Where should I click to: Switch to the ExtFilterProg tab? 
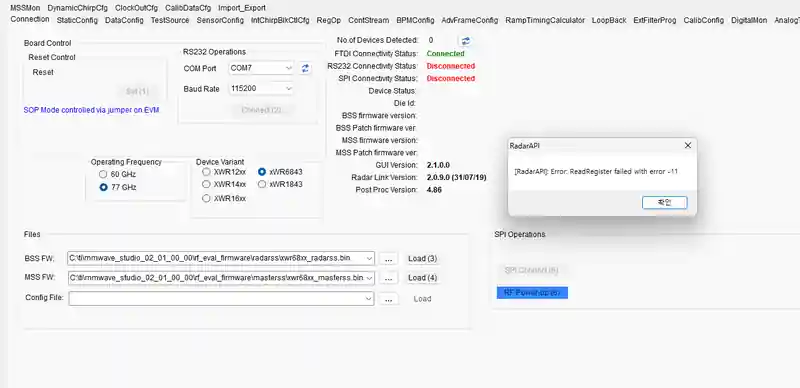(x=655, y=20)
